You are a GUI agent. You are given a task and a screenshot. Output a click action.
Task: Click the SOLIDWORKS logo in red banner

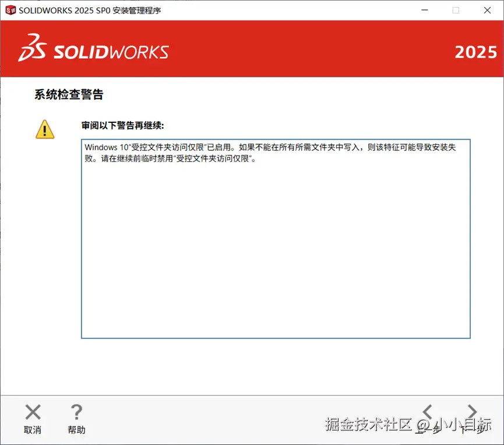point(94,48)
